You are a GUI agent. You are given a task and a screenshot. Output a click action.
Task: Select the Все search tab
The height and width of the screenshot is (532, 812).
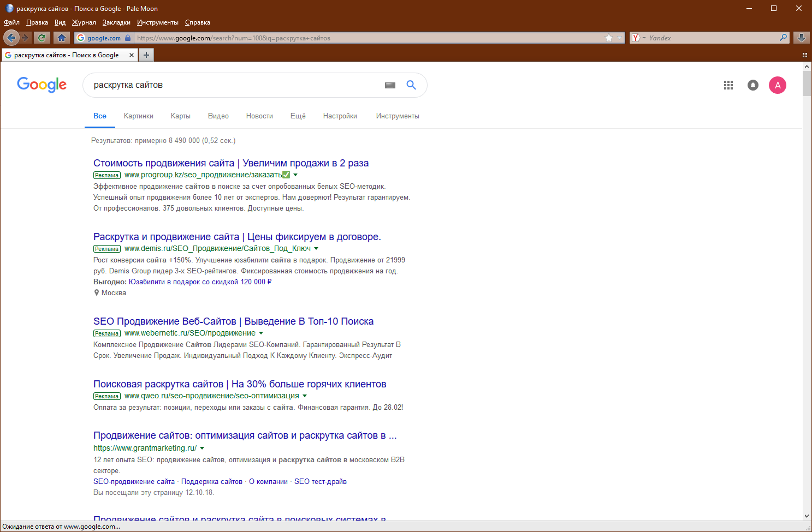point(100,116)
